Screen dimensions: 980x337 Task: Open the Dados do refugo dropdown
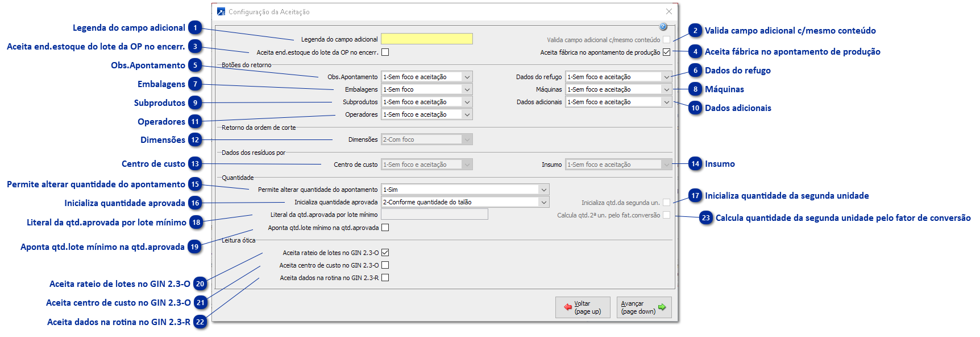point(618,77)
